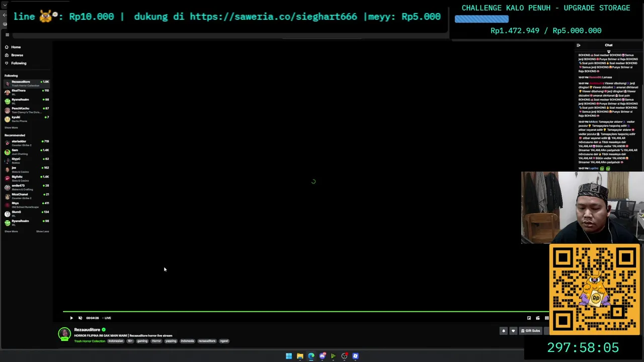Open IOypC Roblox channel

tap(27, 160)
